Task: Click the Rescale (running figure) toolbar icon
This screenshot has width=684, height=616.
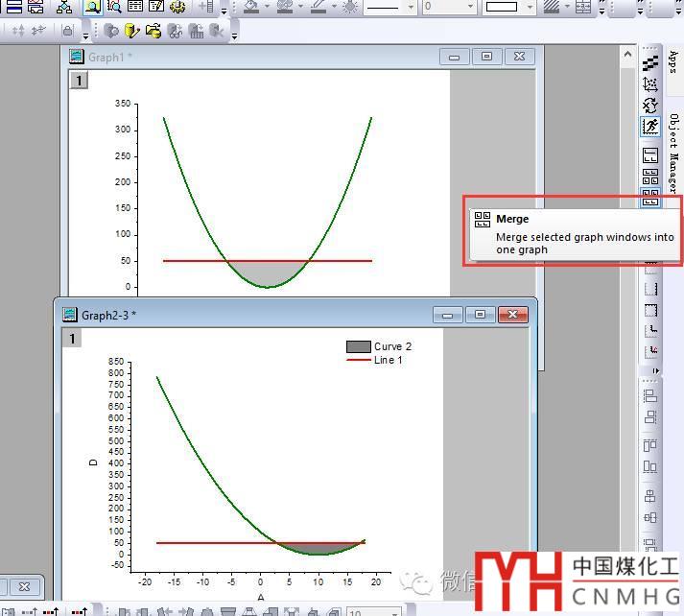Action: (x=650, y=127)
